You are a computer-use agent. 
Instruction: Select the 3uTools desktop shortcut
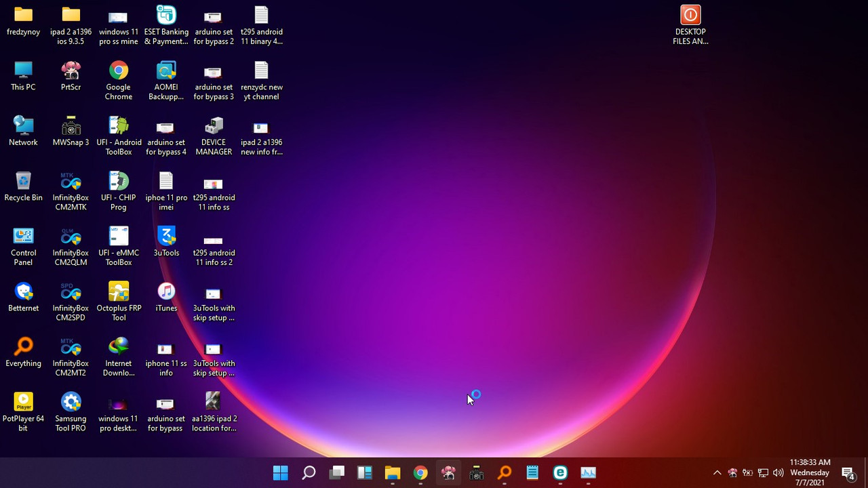coord(166,243)
